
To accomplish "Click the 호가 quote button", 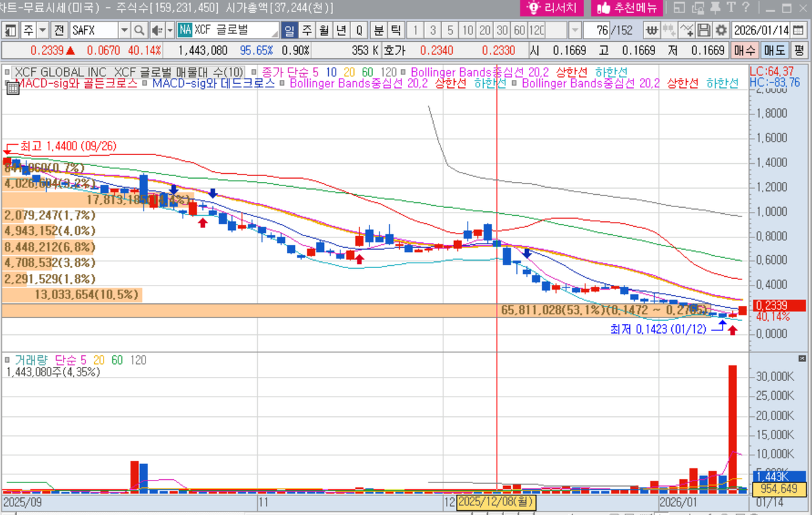I will tap(393, 51).
